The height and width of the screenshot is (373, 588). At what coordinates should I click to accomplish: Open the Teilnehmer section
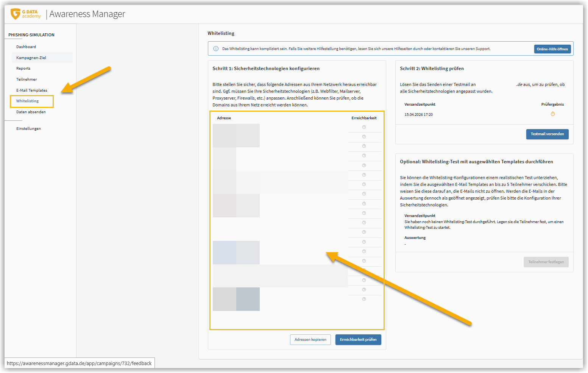[x=27, y=80]
